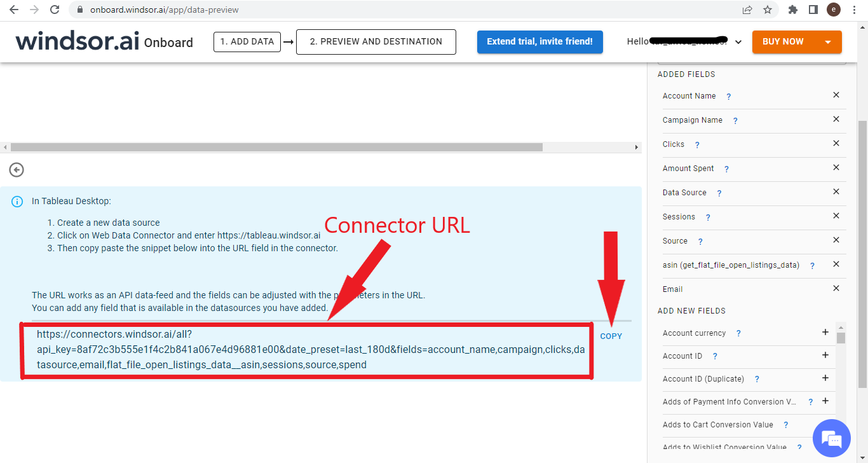Click the circled back arrow icon

coord(17,170)
